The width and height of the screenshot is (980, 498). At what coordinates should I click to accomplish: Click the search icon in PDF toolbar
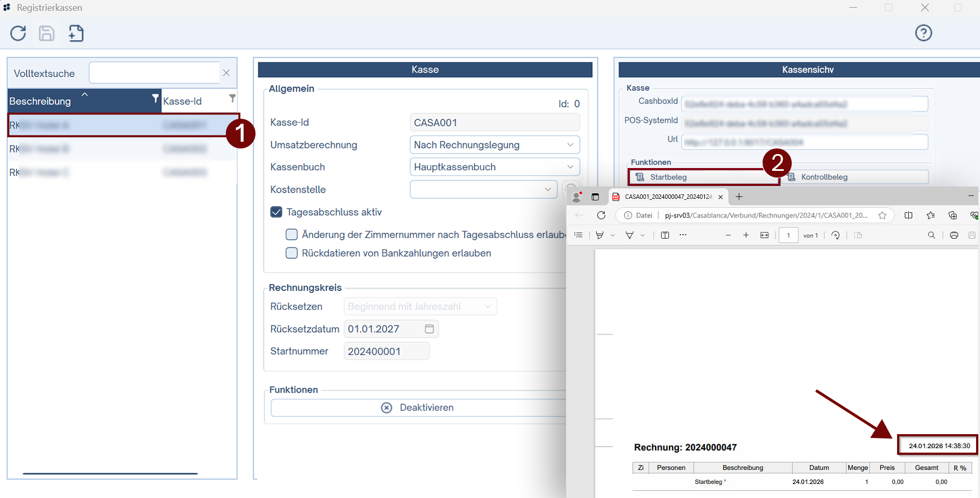tap(931, 235)
